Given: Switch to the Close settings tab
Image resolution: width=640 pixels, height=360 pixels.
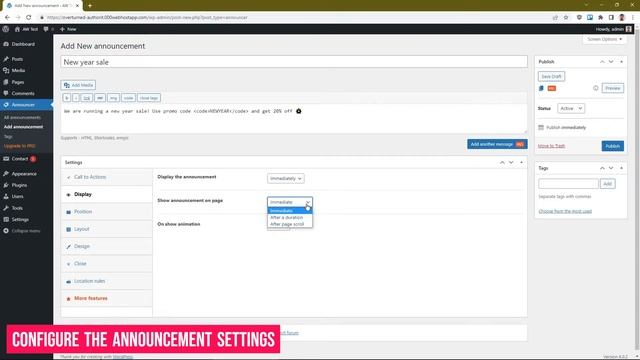Looking at the screenshot, I should 107,264.
